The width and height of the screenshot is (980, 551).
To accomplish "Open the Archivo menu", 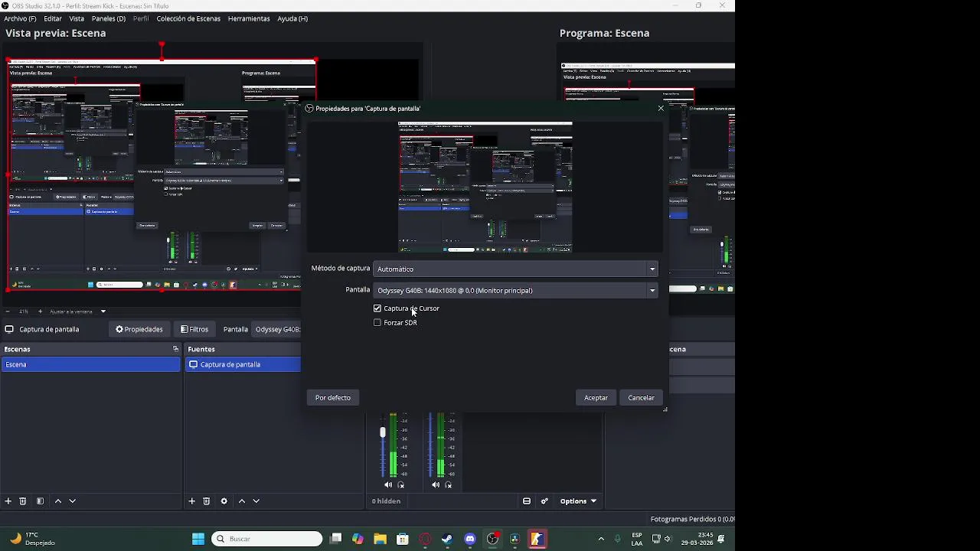I will click(x=20, y=18).
